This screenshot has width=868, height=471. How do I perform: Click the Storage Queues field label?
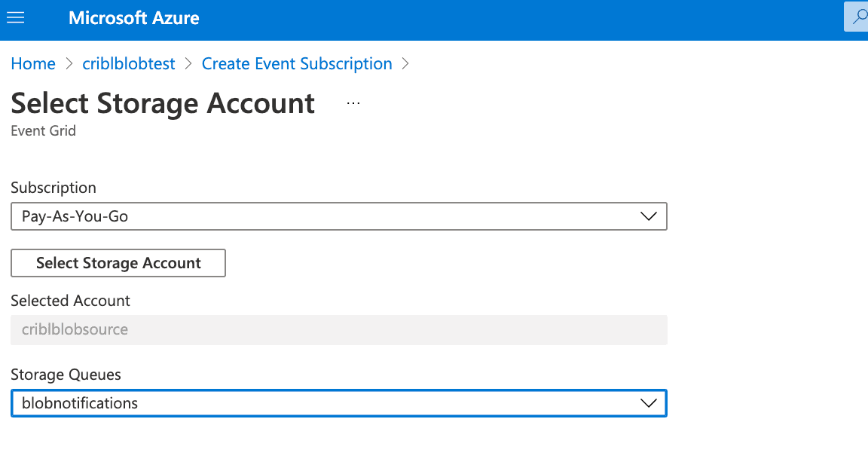pos(66,375)
